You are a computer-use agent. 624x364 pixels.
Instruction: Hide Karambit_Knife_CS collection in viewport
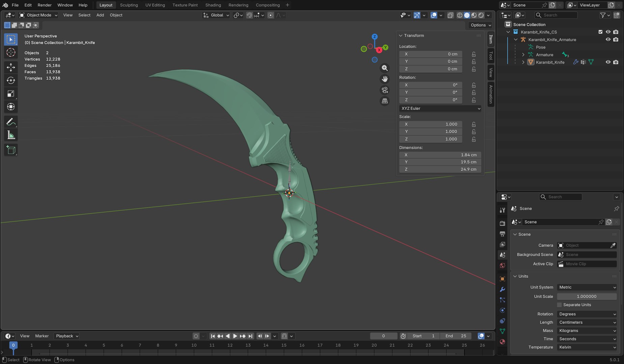pos(608,32)
